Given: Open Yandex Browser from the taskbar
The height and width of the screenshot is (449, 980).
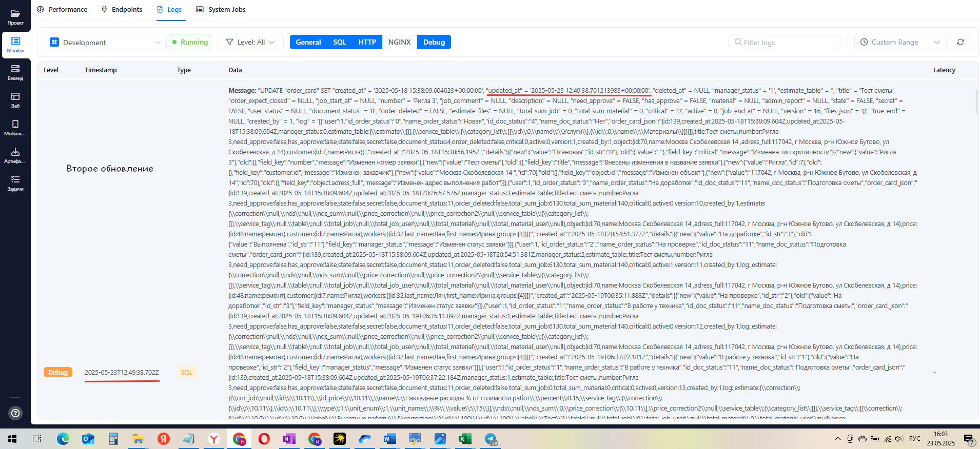Looking at the screenshot, I should [214, 439].
